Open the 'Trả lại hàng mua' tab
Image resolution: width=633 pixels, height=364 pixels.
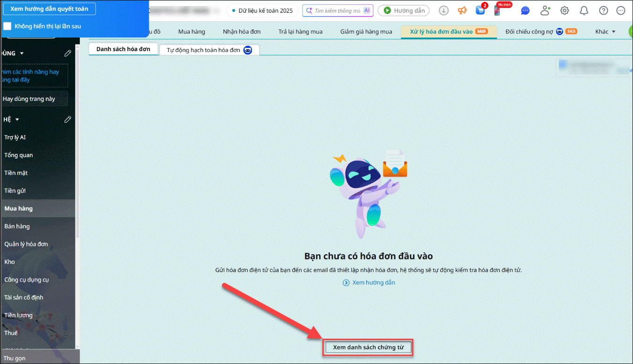300,31
